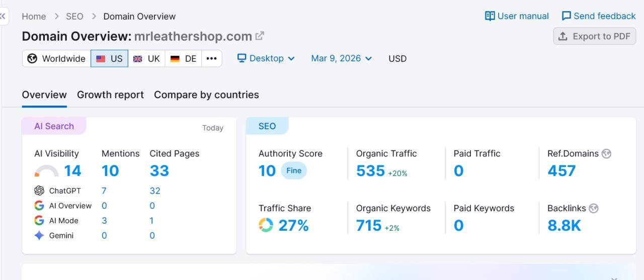Click the Google icon beside AI Mode

(39, 220)
